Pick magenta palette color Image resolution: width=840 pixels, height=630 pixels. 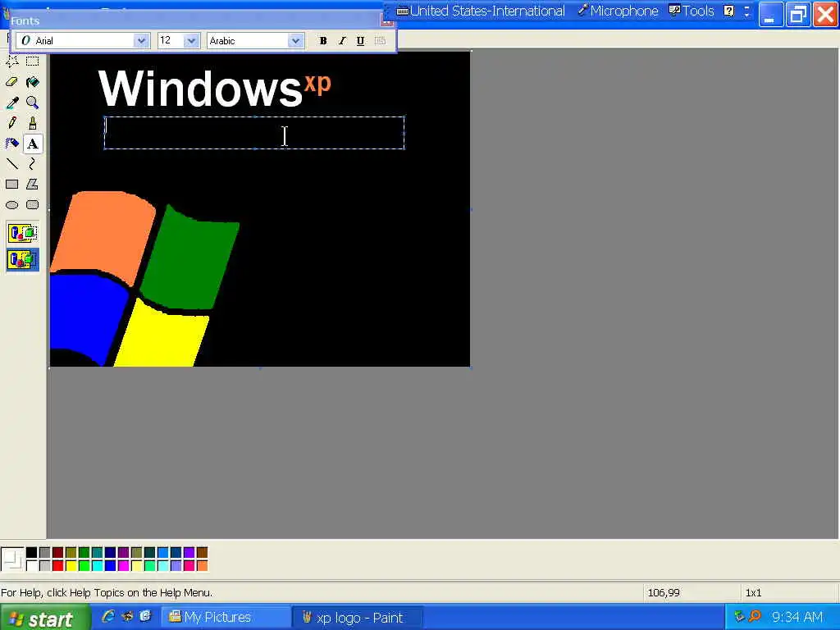coord(123,565)
